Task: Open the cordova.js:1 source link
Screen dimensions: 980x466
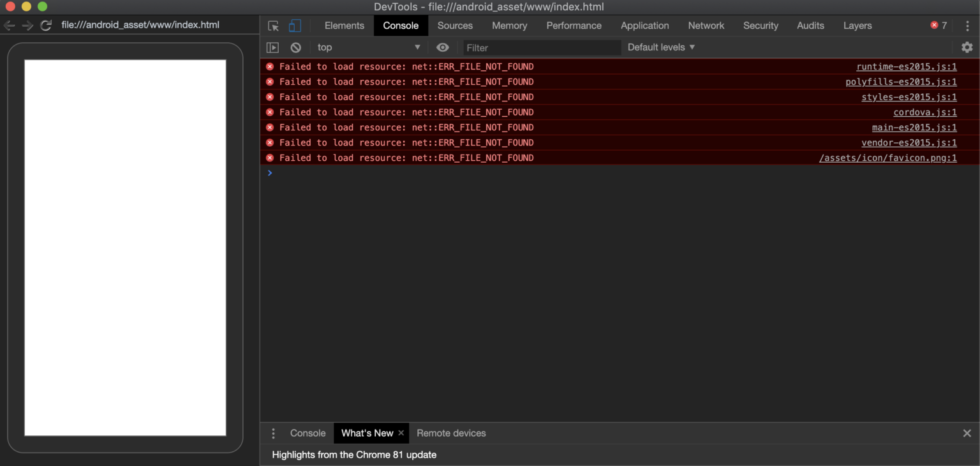Action: point(924,112)
